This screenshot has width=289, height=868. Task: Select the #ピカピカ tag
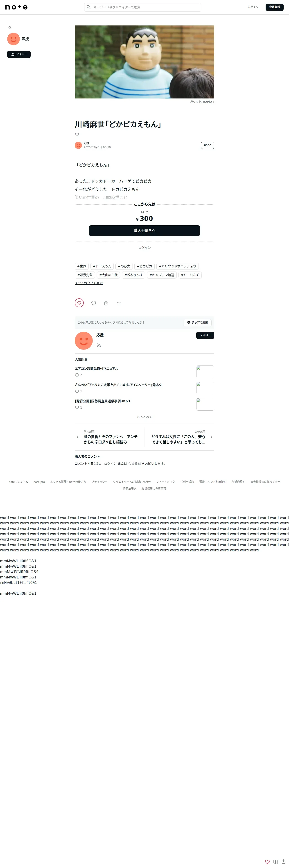click(144, 266)
